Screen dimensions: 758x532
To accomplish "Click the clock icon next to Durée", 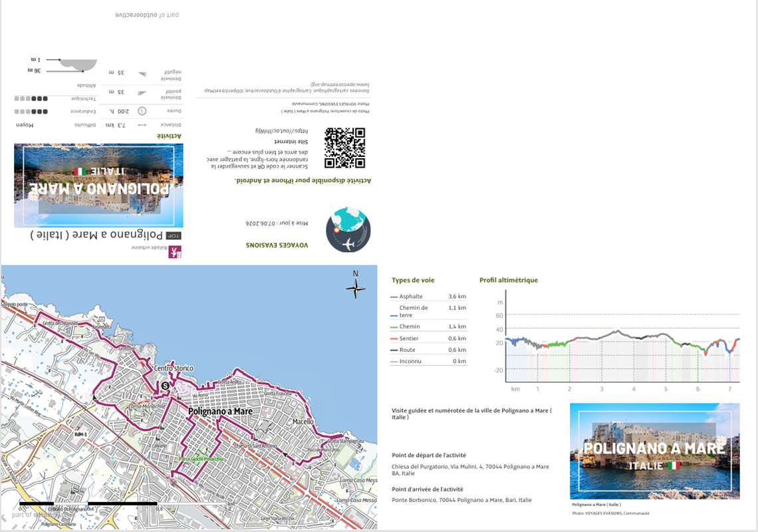I will tap(142, 111).
